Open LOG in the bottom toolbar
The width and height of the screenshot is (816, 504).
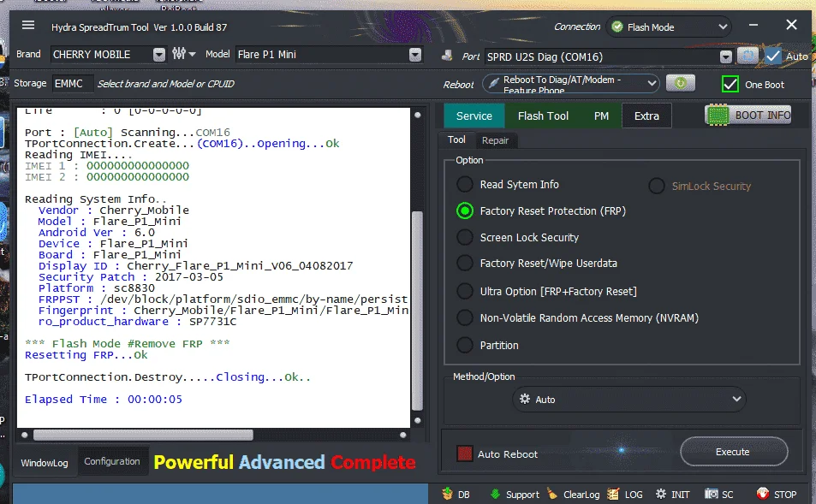click(625, 494)
